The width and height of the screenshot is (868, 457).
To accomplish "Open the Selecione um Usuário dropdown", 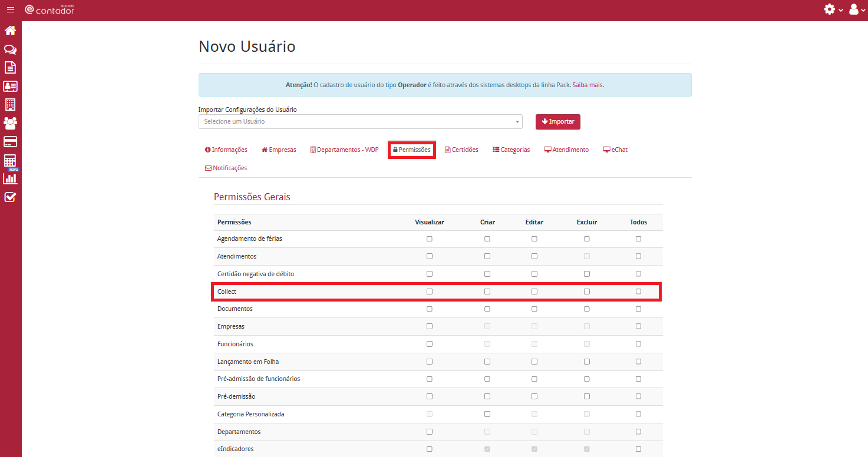I will (360, 121).
